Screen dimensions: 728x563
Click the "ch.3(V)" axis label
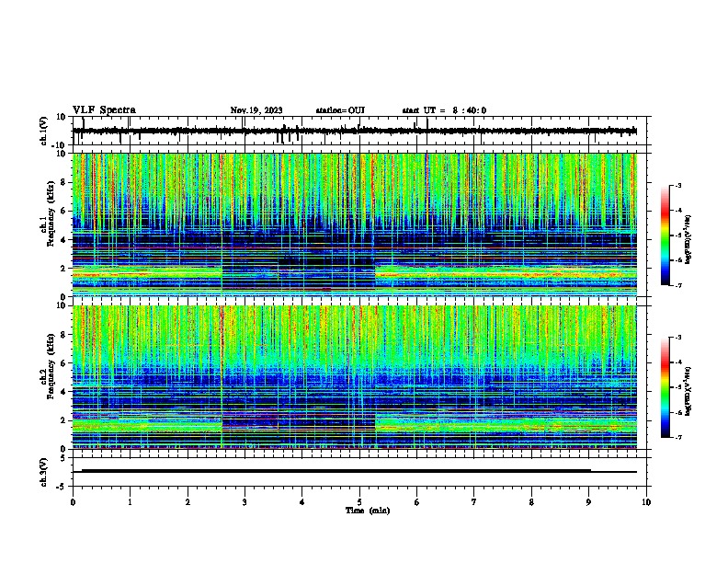coord(44,472)
